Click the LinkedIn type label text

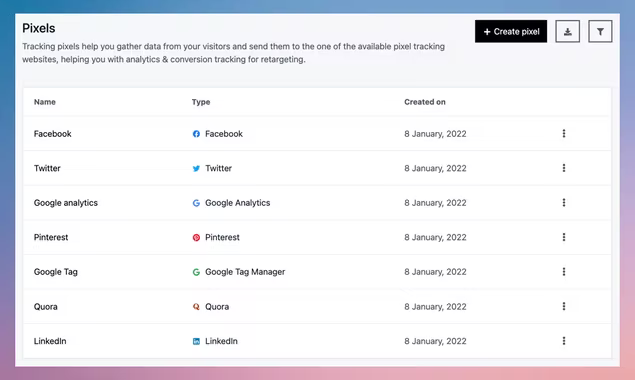click(x=221, y=341)
